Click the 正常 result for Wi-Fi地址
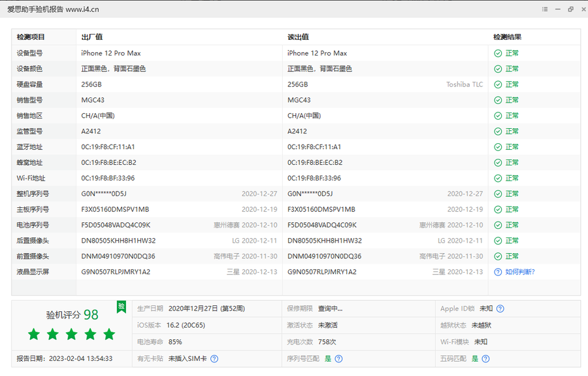 click(x=512, y=178)
